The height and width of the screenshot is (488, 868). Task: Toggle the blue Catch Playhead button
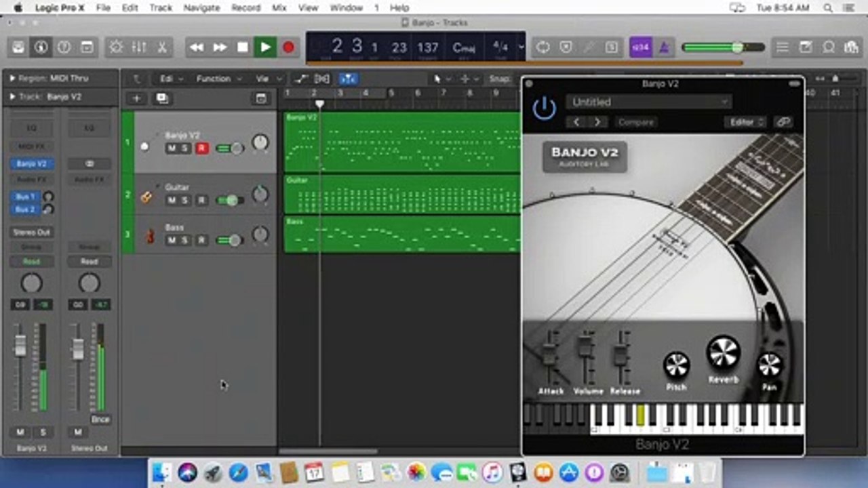click(349, 79)
